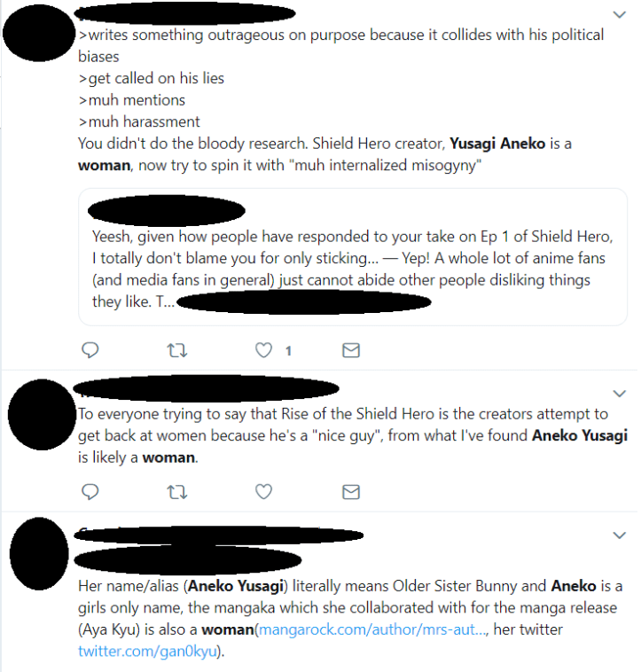Like the tweet showing 1 like
Viewport: 641px width, 672px height.
point(263,350)
